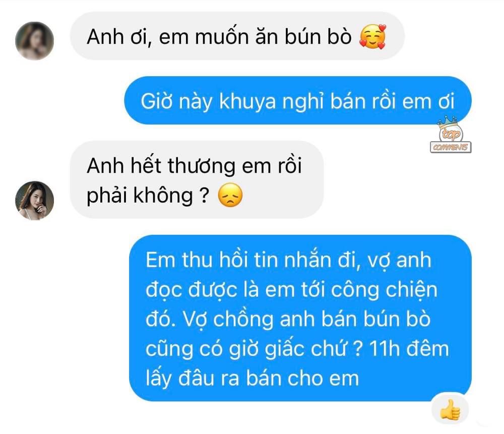This screenshot has height=434, width=504.
Task: Click the crown atop the Top logo
Action: tap(447, 121)
